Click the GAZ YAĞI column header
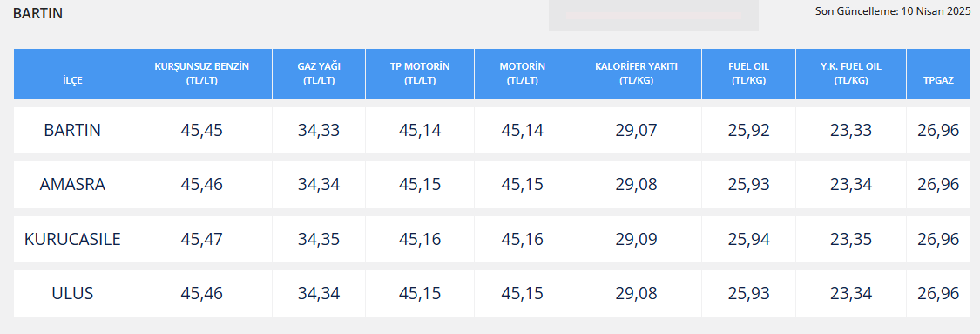The image size is (980, 334). pyautogui.click(x=319, y=73)
